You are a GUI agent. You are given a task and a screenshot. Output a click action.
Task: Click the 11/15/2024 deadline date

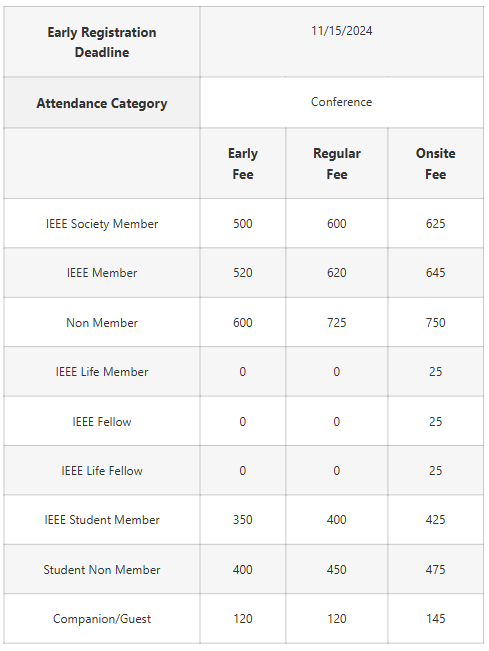[342, 31]
